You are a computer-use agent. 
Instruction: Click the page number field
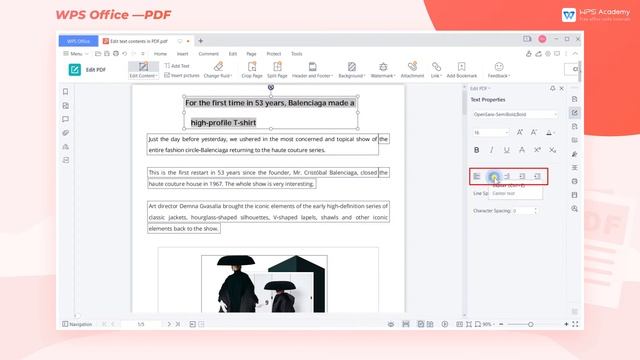(x=141, y=324)
